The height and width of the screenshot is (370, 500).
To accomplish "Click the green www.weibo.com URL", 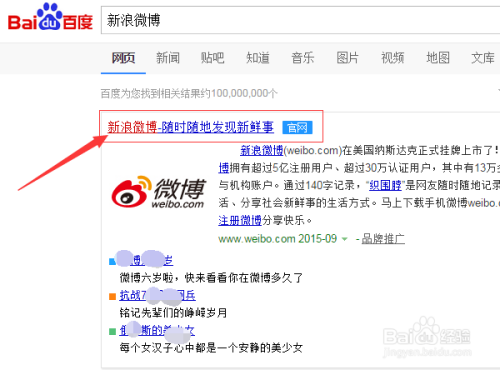I will [x=257, y=239].
